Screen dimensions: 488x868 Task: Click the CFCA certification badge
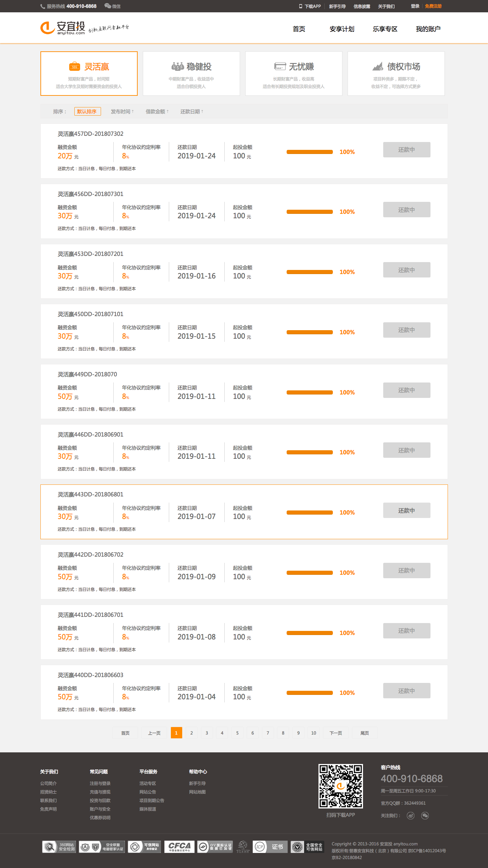pos(179,847)
